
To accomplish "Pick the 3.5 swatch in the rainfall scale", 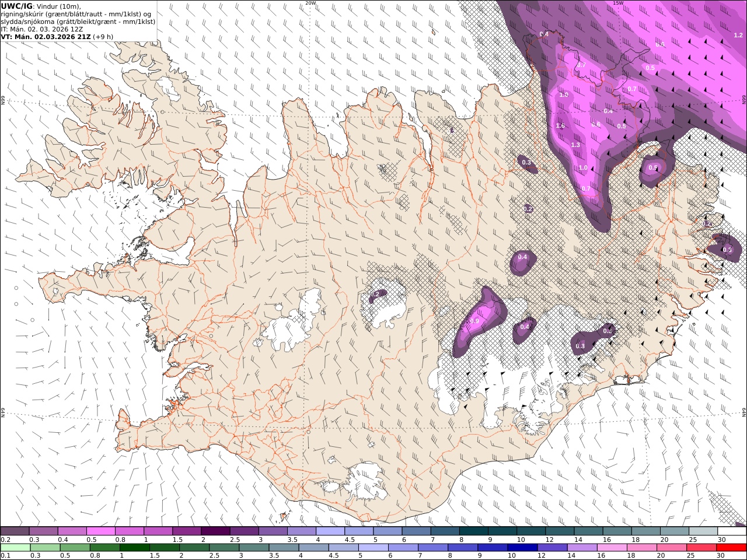I will pyautogui.click(x=284, y=547).
